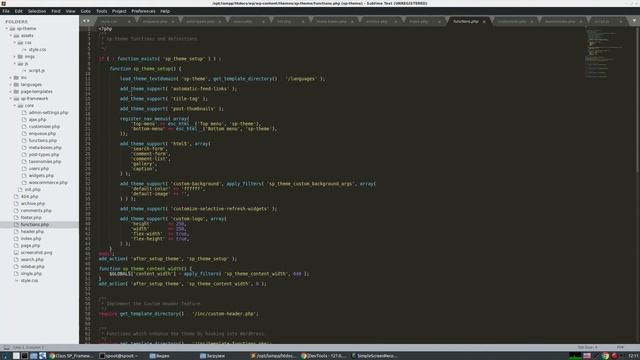
Task: Open screenshot.png in the sidebar
Action: [36, 252]
